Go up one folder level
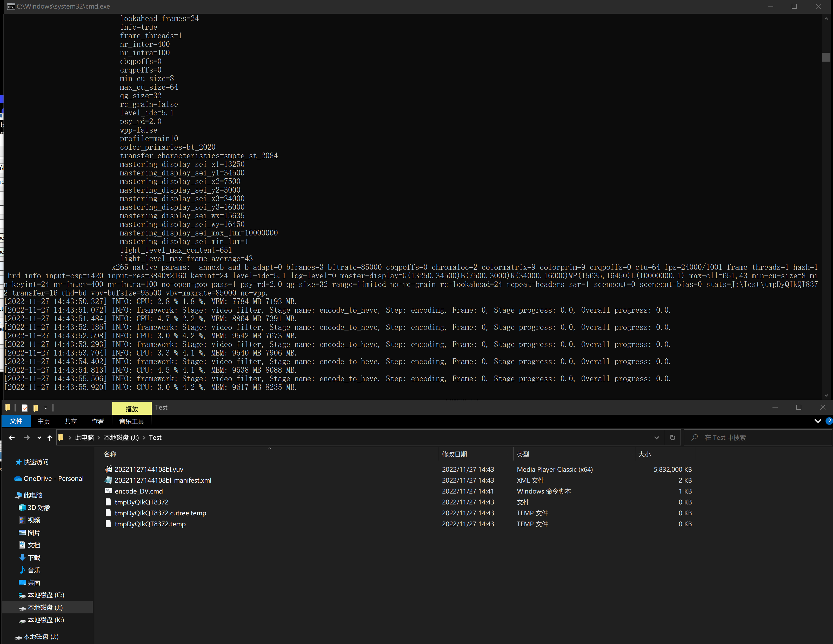 (x=50, y=438)
